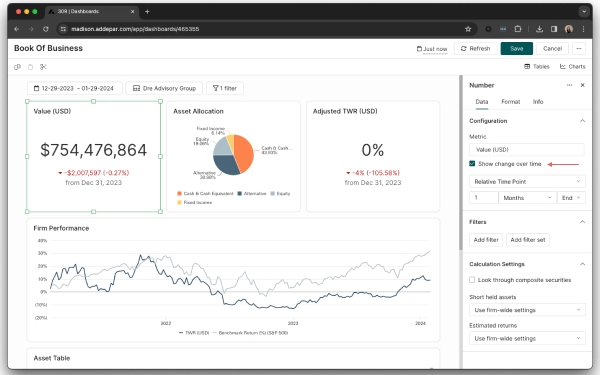Click the browser back arrow

tap(16, 29)
